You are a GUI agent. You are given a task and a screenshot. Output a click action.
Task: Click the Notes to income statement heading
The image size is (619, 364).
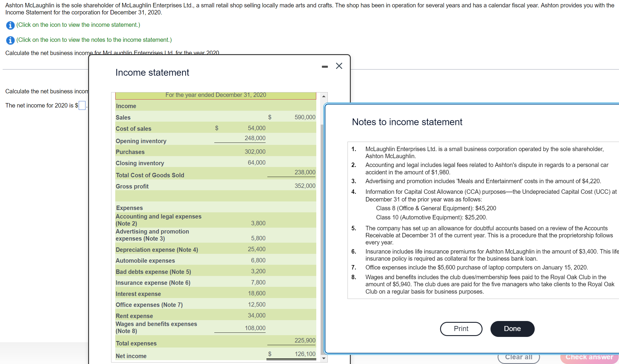point(407,122)
